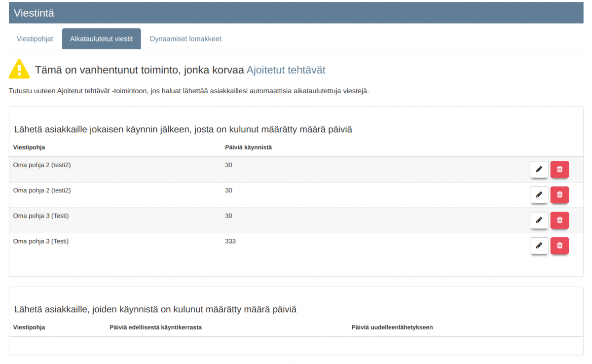Image resolution: width=592 pixels, height=364 pixels.
Task: Edit the Oma pohja 3 (Testi) 30-day schedule
Action: 539,220
